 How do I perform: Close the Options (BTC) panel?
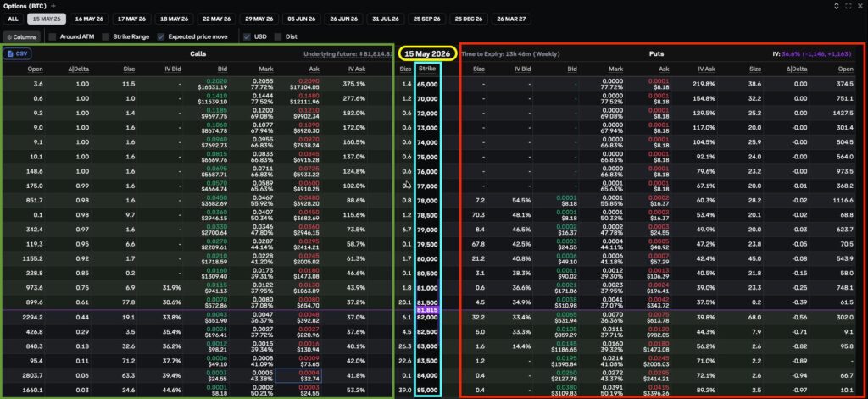pyautogui.click(x=860, y=6)
